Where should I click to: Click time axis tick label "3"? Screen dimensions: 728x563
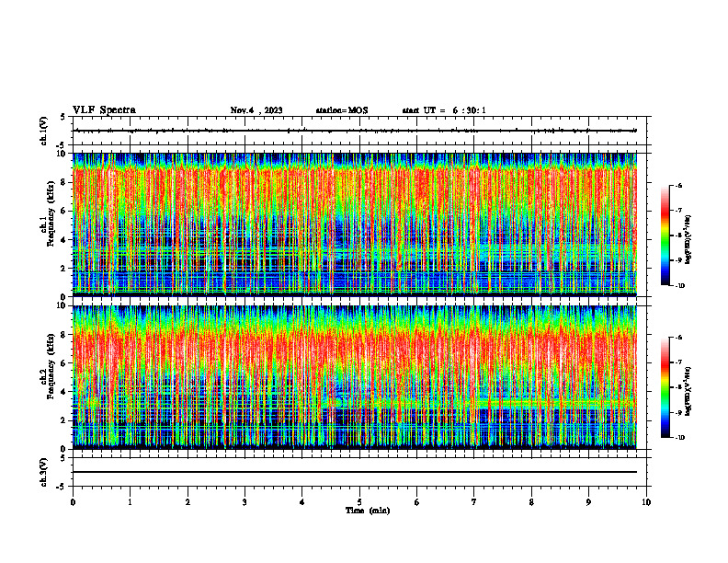click(245, 502)
